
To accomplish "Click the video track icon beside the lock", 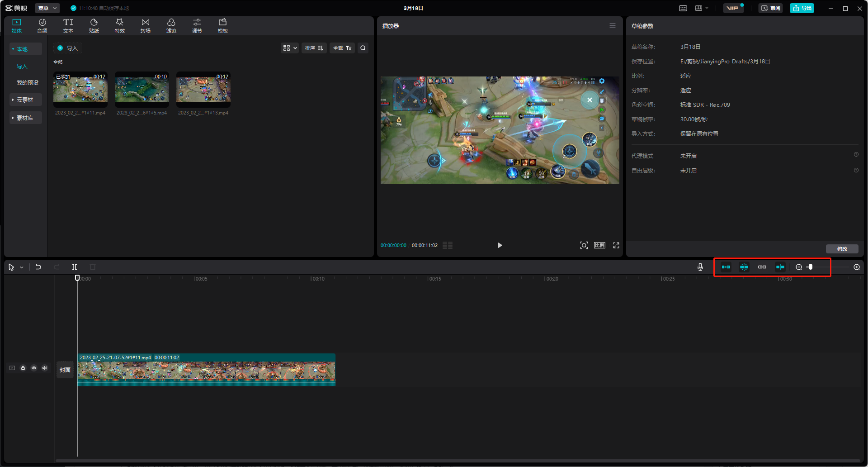I will click(x=12, y=368).
